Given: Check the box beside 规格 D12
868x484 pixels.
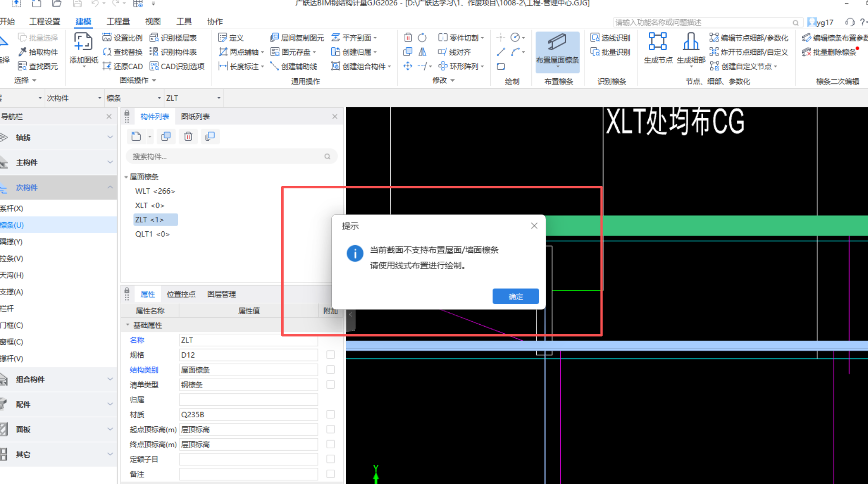Looking at the screenshot, I should [x=331, y=355].
